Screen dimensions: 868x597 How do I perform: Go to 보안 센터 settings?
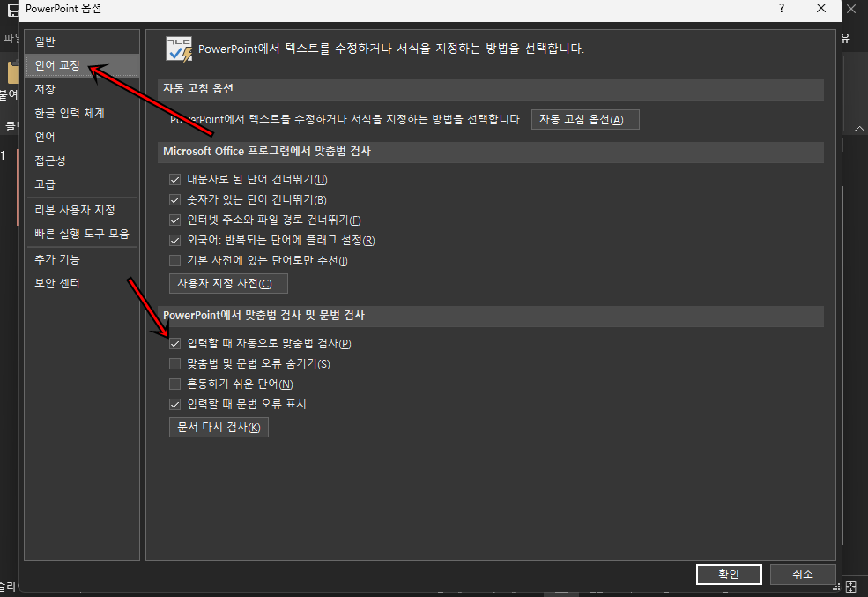point(81,283)
